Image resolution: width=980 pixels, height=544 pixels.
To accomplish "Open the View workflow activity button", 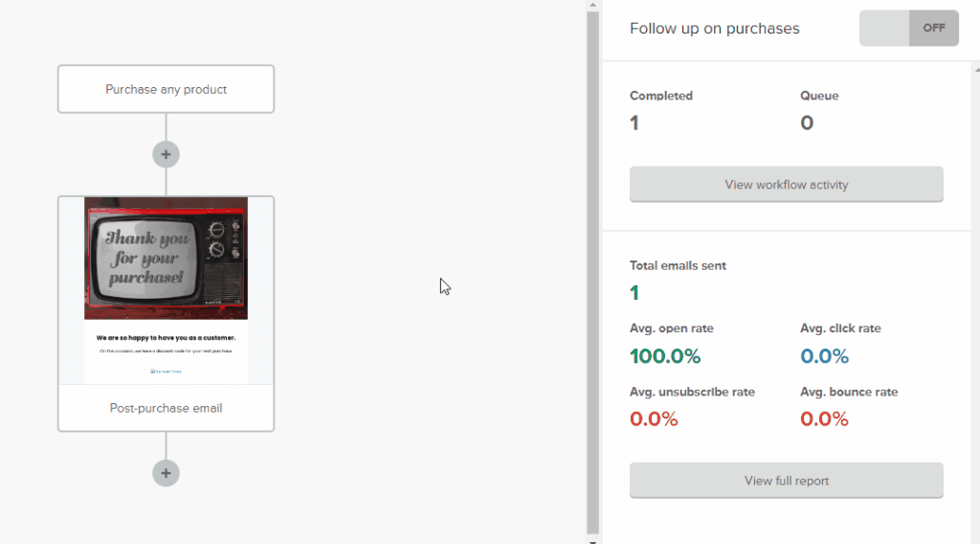I will coord(786,185).
